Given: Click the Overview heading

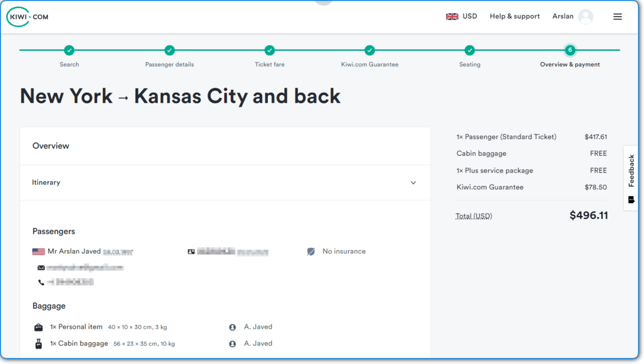Looking at the screenshot, I should (51, 146).
